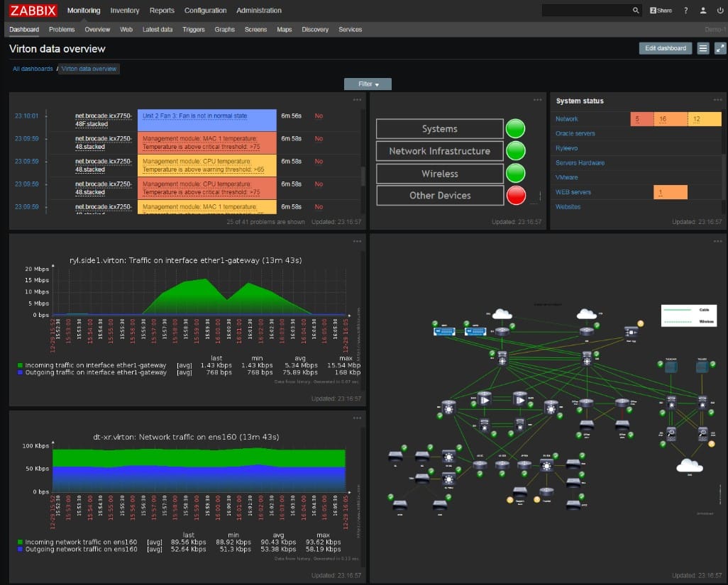
Task: Switch to the Services tab
Action: 350,29
